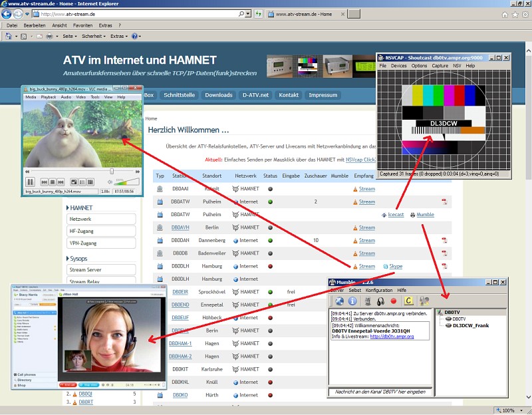This screenshot has height=415, width=532.
Task: Toggle VLC fullscreen button
Action: pos(74,182)
